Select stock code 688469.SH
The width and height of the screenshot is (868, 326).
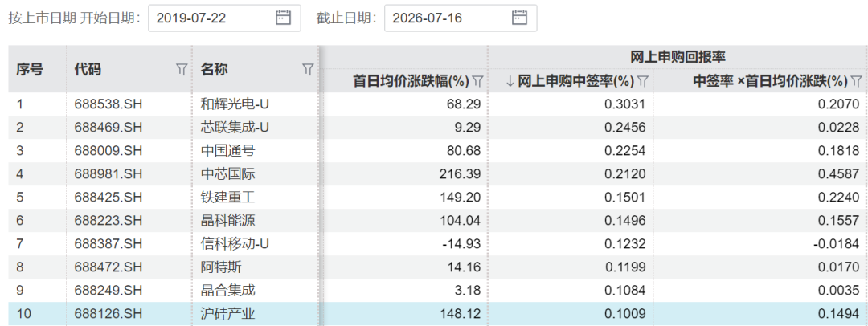pos(108,128)
